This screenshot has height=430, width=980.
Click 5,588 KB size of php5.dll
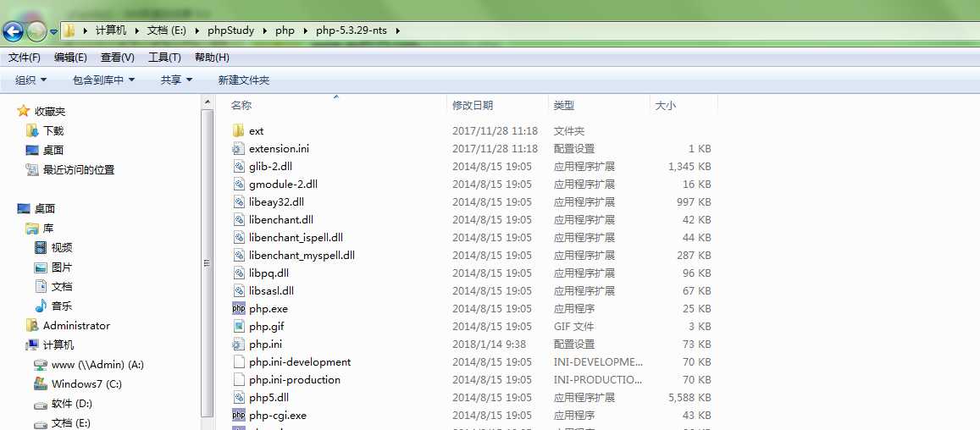point(689,398)
